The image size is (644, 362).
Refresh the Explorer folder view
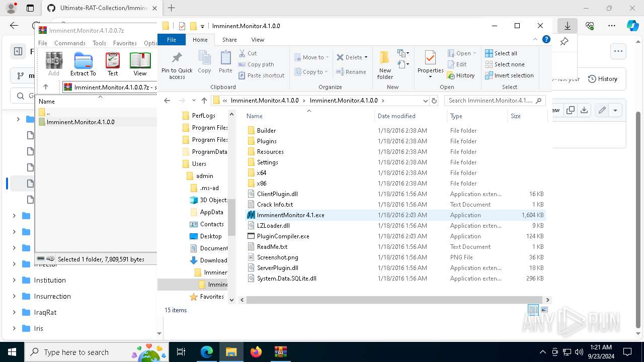(434, 101)
